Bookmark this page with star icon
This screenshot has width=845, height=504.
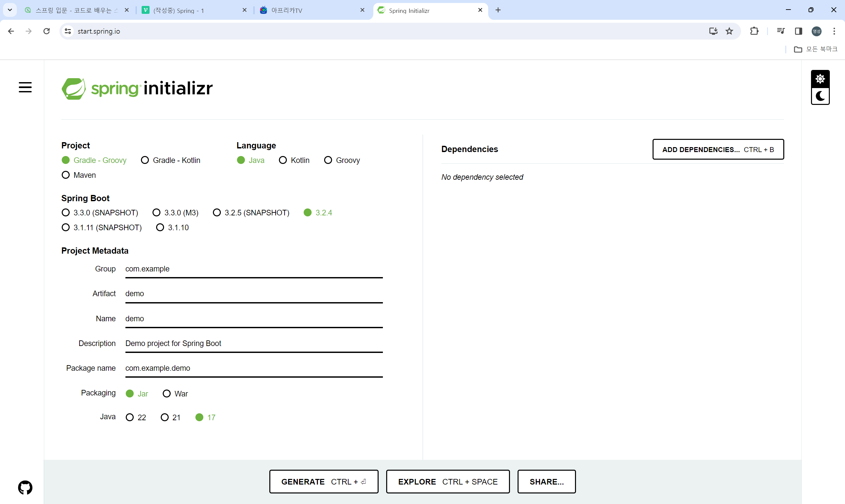coord(729,31)
